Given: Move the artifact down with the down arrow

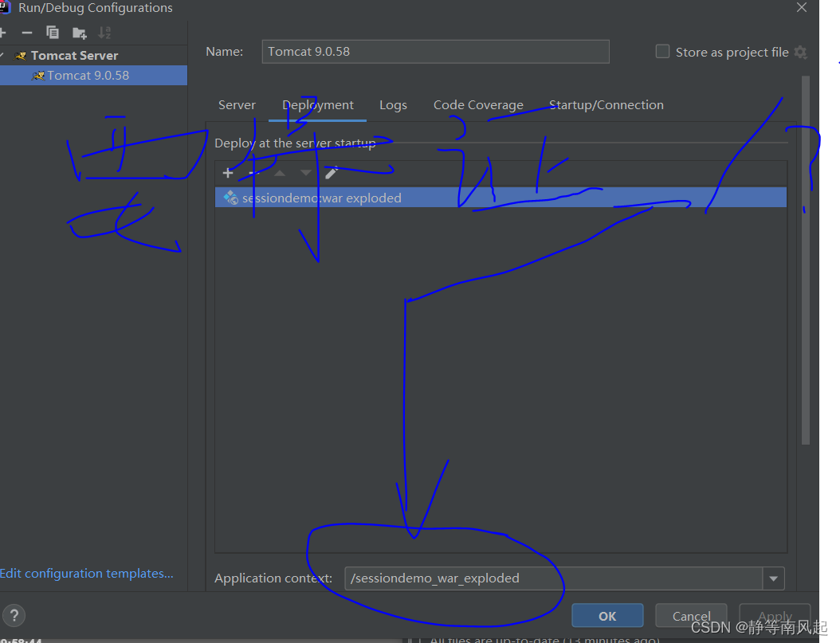Looking at the screenshot, I should [305, 173].
